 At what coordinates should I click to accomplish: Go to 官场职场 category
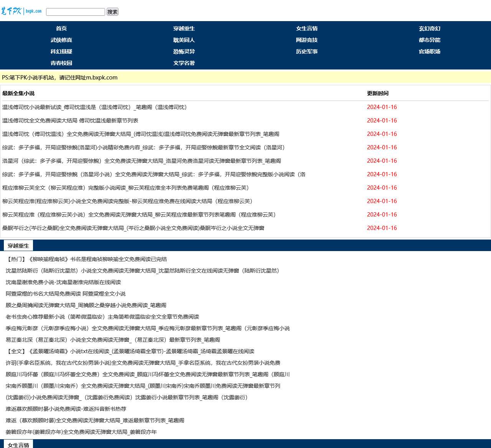pyautogui.click(x=430, y=51)
